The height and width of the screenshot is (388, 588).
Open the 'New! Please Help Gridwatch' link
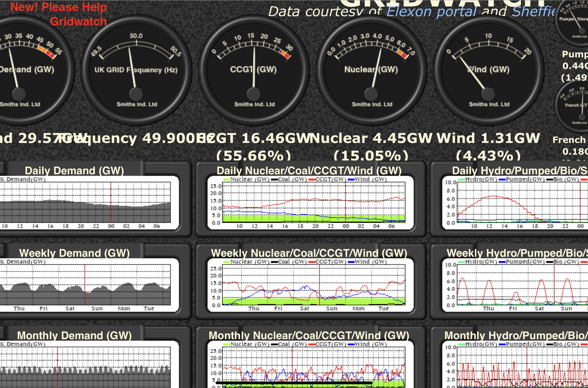pyautogui.click(x=59, y=14)
